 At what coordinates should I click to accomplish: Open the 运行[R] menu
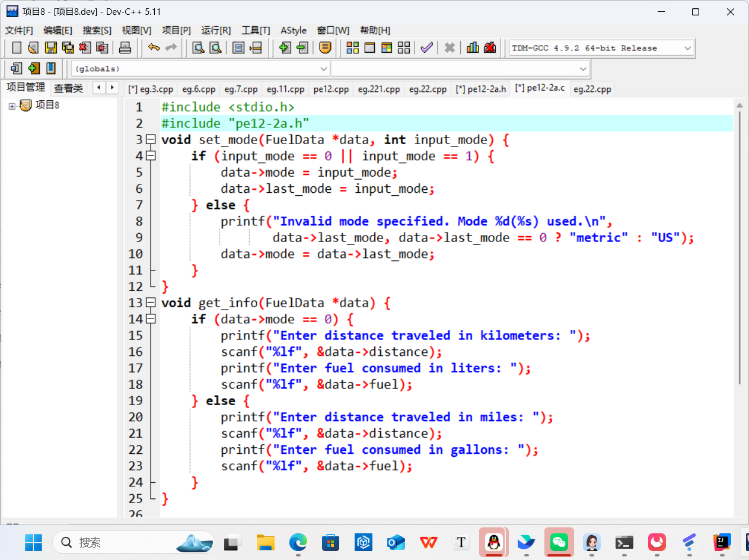tap(216, 30)
